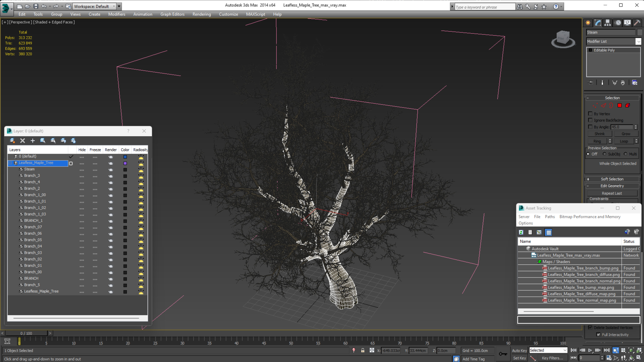Click the Open File folder icon
Screen dimensions: 644x362
(28, 6)
